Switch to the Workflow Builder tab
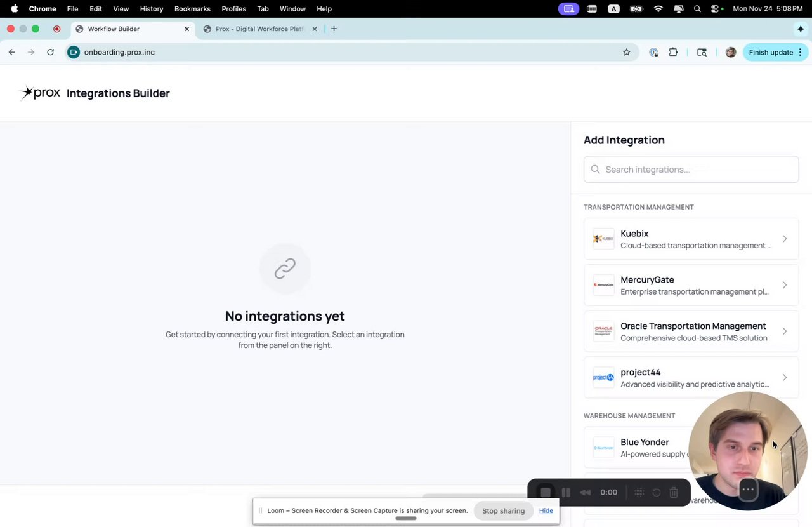Image resolution: width=812 pixels, height=527 pixels. [x=132, y=29]
